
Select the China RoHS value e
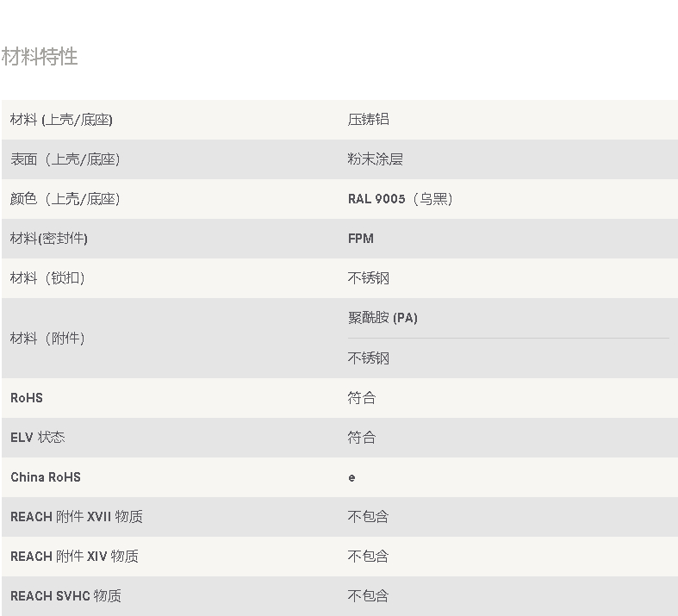point(351,477)
